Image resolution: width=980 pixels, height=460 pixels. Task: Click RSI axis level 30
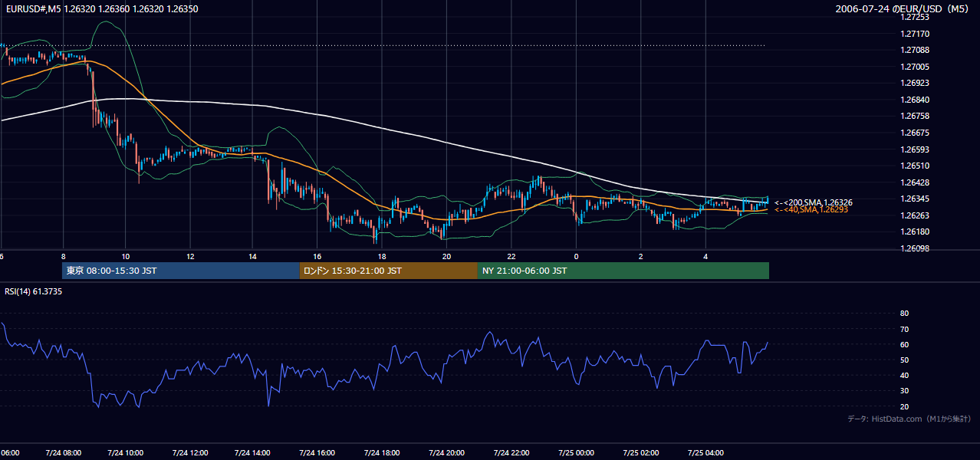[904, 391]
